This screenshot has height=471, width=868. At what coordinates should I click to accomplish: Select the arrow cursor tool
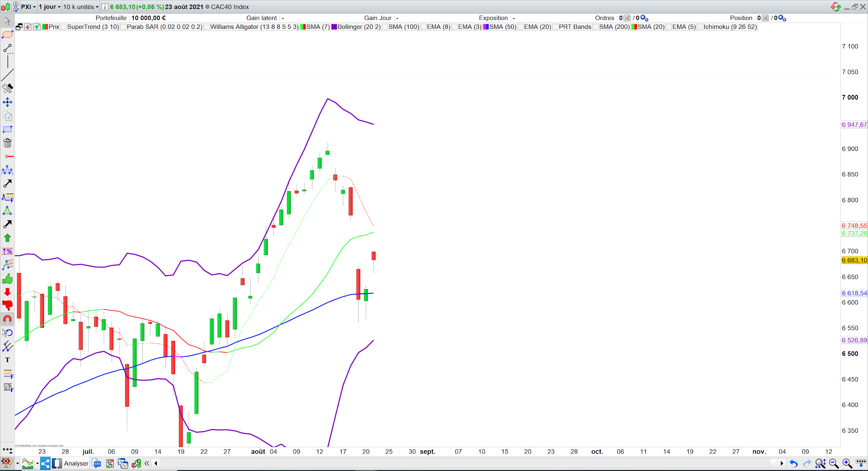point(7,21)
